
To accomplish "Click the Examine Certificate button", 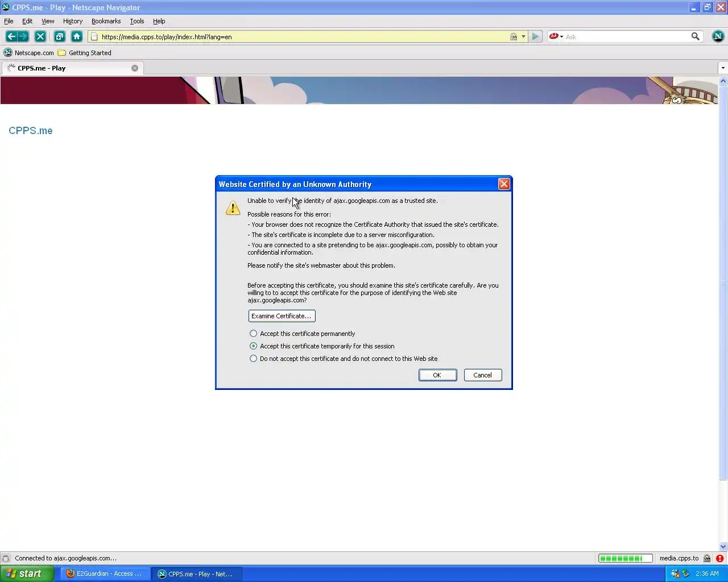I will [282, 316].
